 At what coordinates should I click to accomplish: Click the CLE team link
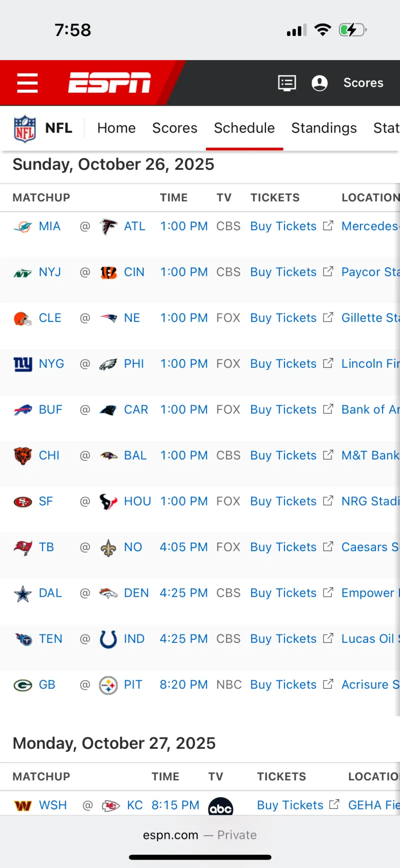(49, 318)
